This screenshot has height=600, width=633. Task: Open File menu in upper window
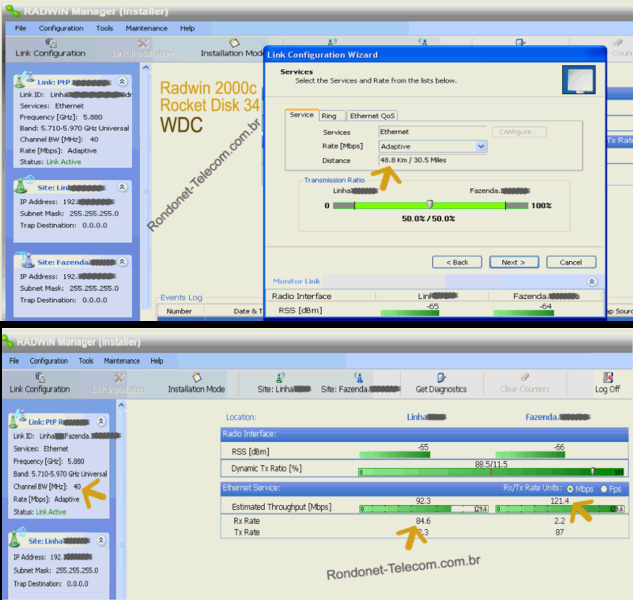point(21,28)
